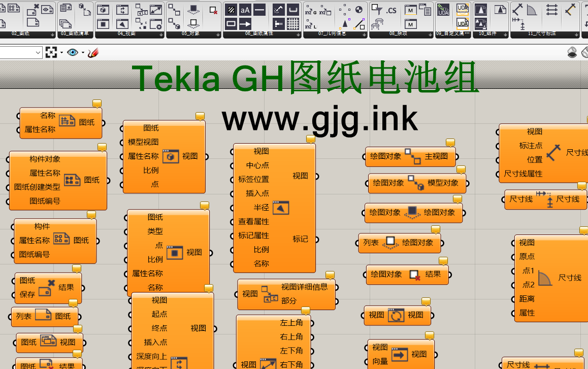588x369 pixels.
Task: Click the eye named views icon
Action: point(73,52)
